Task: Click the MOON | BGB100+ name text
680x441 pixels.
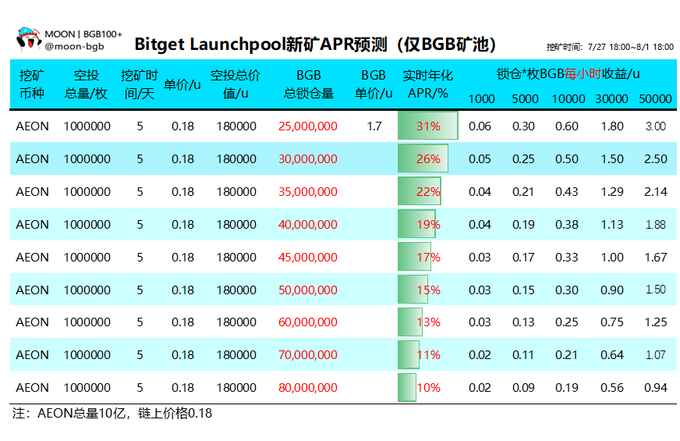Action: (83, 34)
